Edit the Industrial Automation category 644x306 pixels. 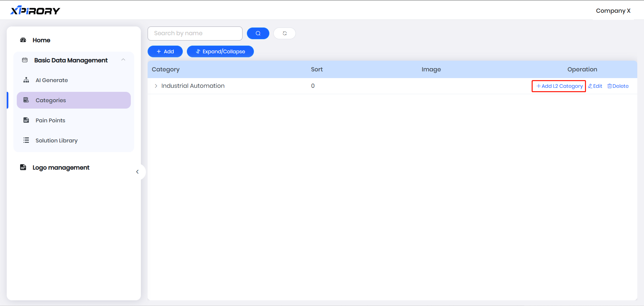pyautogui.click(x=595, y=86)
